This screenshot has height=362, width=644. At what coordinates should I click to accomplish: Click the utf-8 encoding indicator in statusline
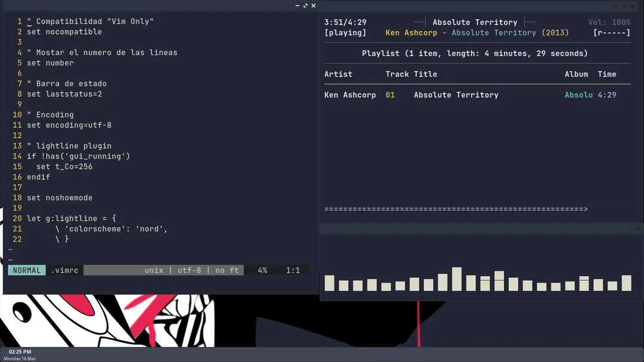click(190, 270)
